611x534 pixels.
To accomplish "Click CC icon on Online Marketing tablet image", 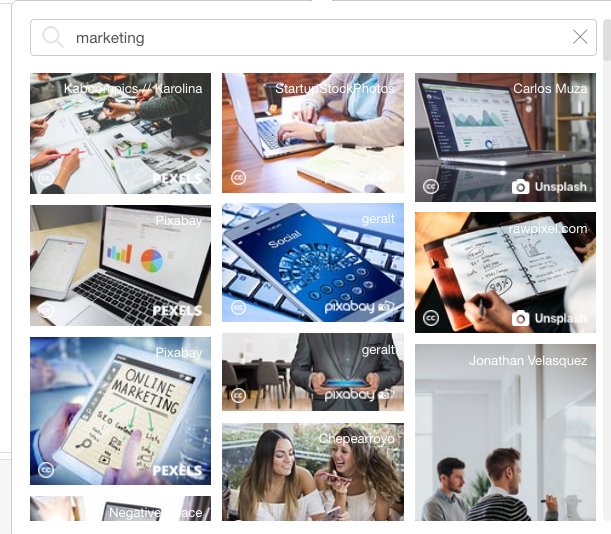I will click(x=46, y=470).
